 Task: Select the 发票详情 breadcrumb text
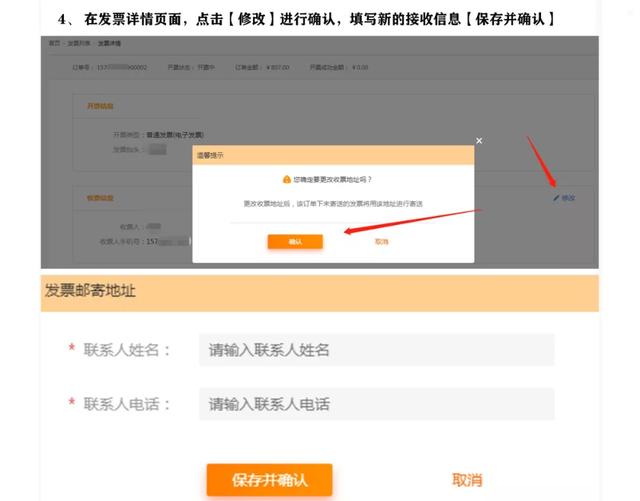pyautogui.click(x=109, y=43)
